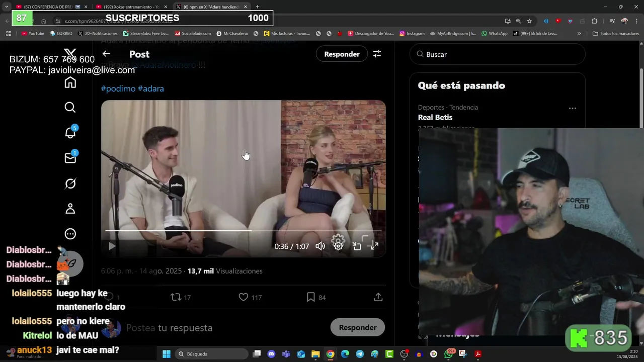
Task: Open WhatsApp bookmark
Action: click(495, 33)
